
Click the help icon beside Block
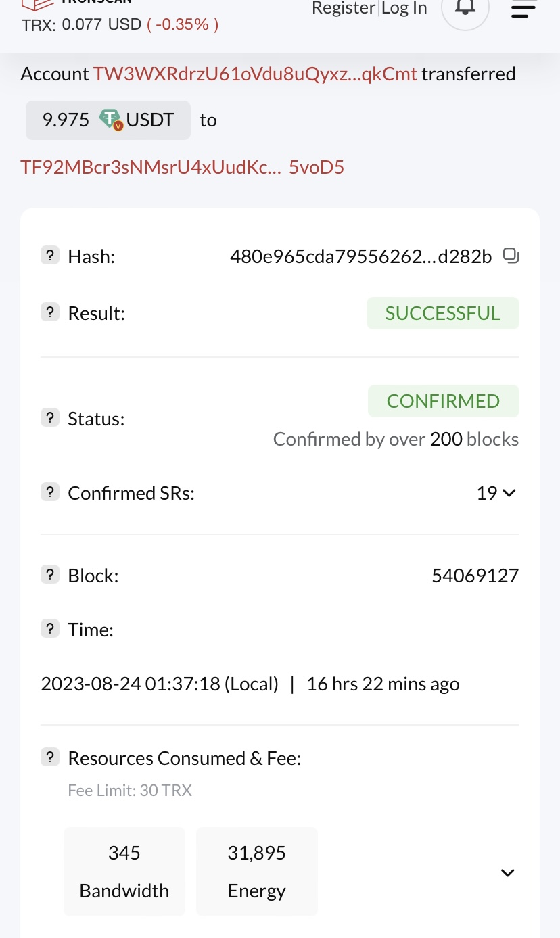50,575
